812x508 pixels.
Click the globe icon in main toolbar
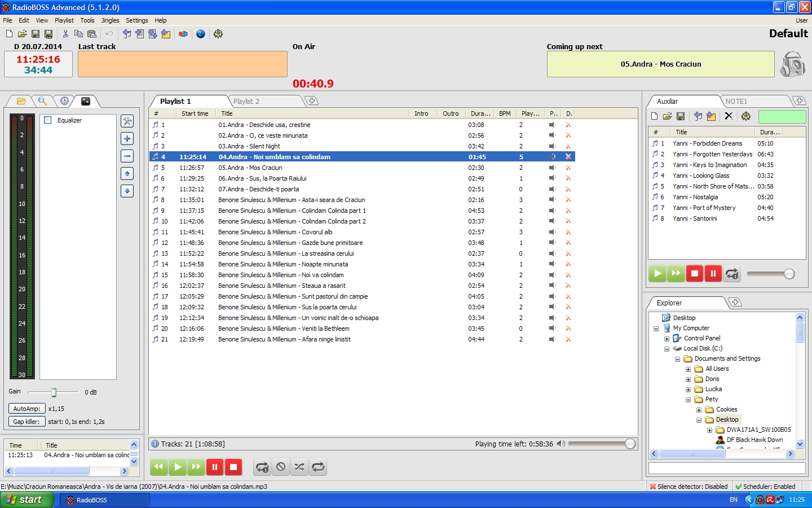coord(201,34)
